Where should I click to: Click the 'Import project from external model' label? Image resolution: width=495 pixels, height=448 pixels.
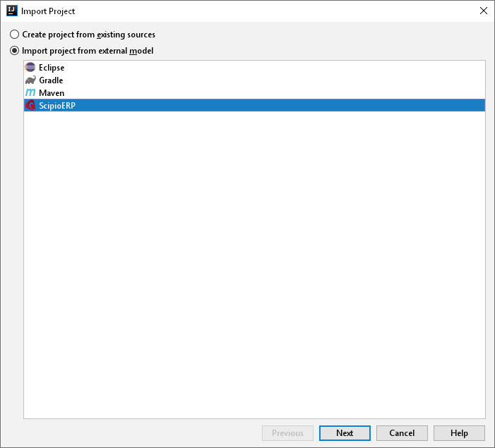[88, 51]
